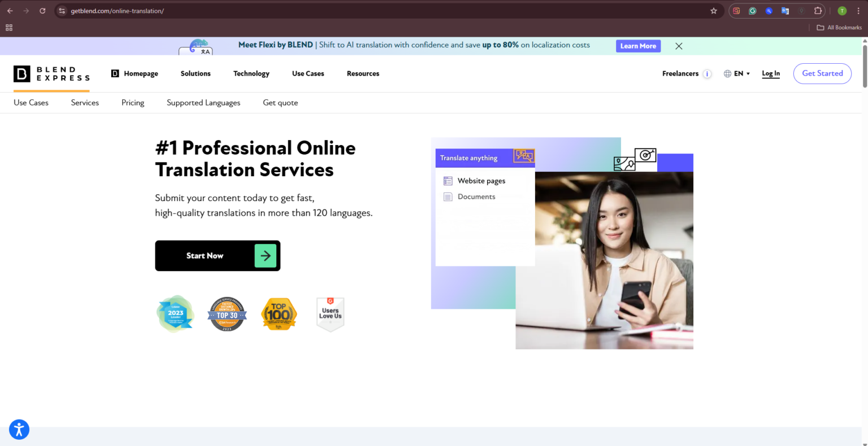Viewport: 868px width, 446px height.
Task: Switch to the Pricing tab
Action: pyautogui.click(x=133, y=103)
